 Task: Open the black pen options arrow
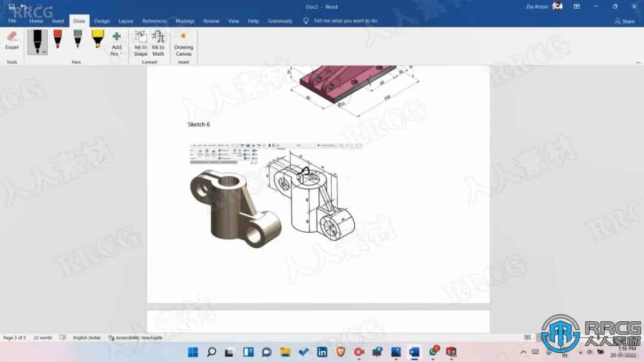coord(44,51)
